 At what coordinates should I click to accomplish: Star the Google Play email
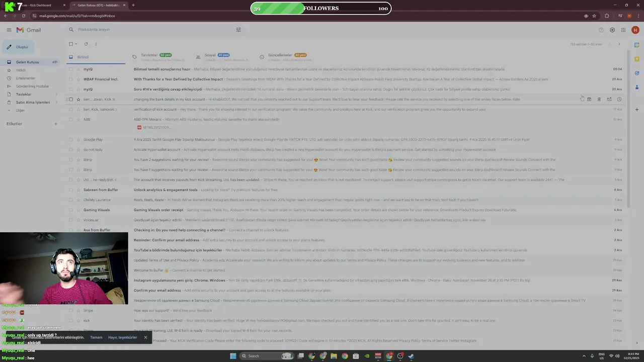(x=78, y=140)
